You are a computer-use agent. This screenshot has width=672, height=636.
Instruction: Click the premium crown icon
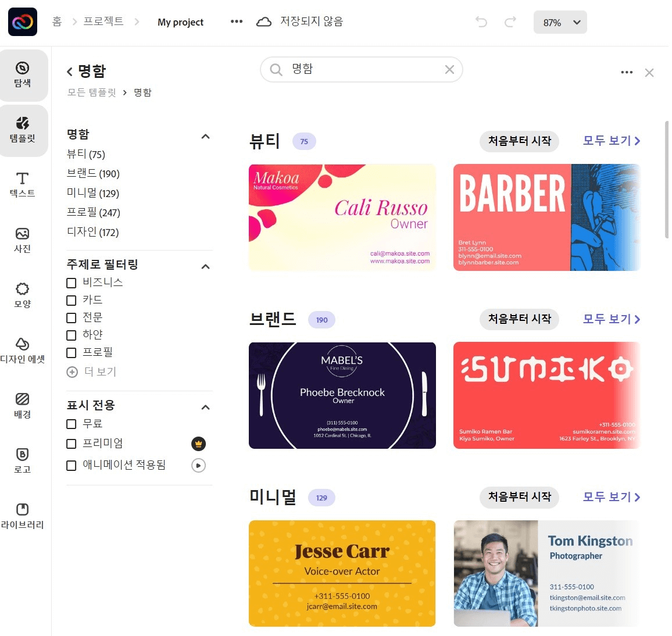pyautogui.click(x=198, y=444)
